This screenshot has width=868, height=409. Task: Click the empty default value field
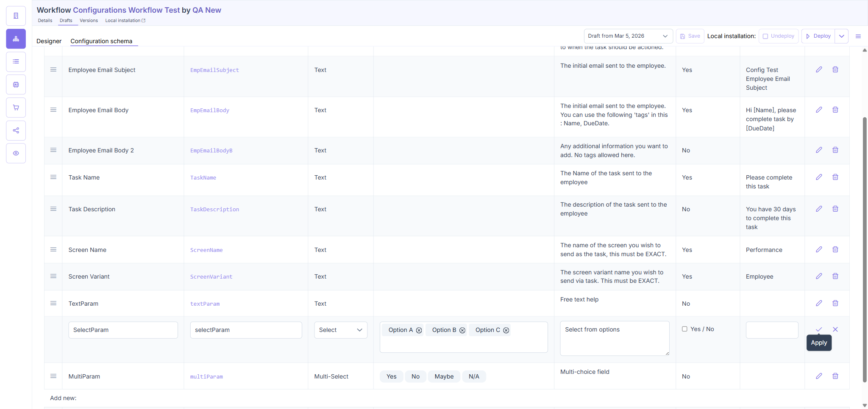772,330
